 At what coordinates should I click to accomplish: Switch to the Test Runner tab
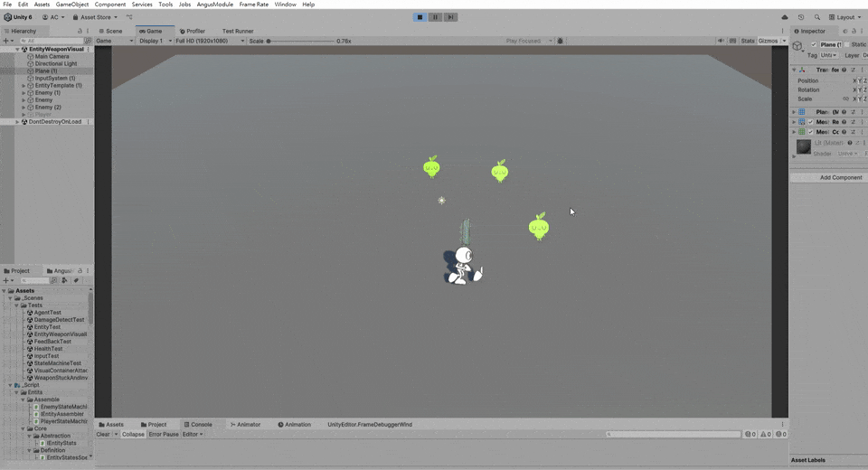(x=238, y=31)
